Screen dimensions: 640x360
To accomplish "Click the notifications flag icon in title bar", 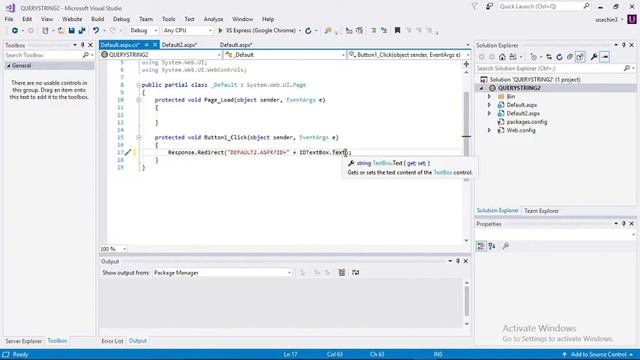I will pos(474,7).
